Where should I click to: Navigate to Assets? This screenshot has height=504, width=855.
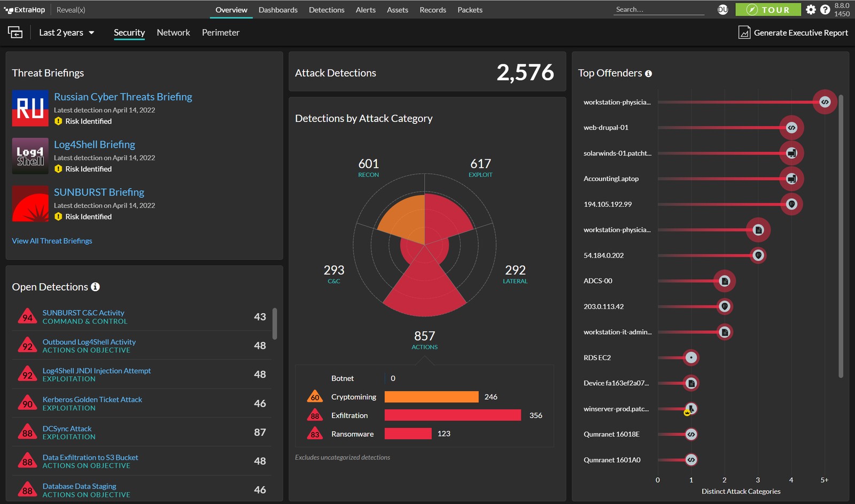(398, 10)
